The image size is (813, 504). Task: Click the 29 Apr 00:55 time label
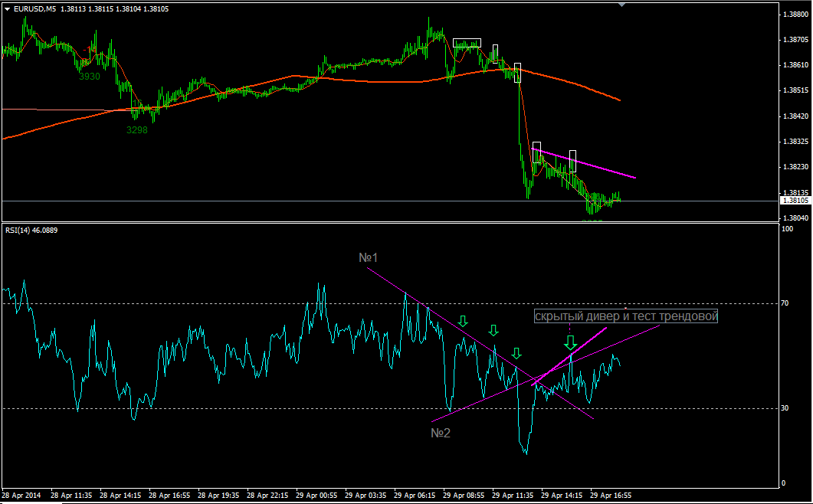tap(316, 495)
